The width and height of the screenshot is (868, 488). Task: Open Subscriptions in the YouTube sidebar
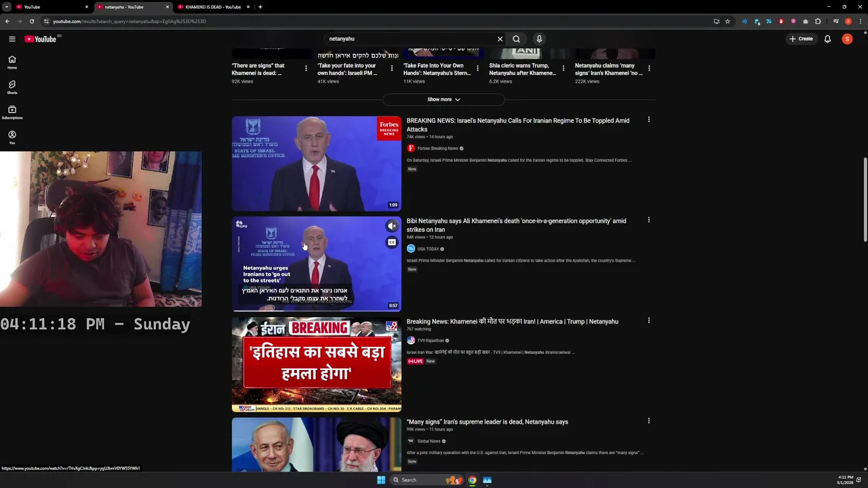(x=12, y=113)
